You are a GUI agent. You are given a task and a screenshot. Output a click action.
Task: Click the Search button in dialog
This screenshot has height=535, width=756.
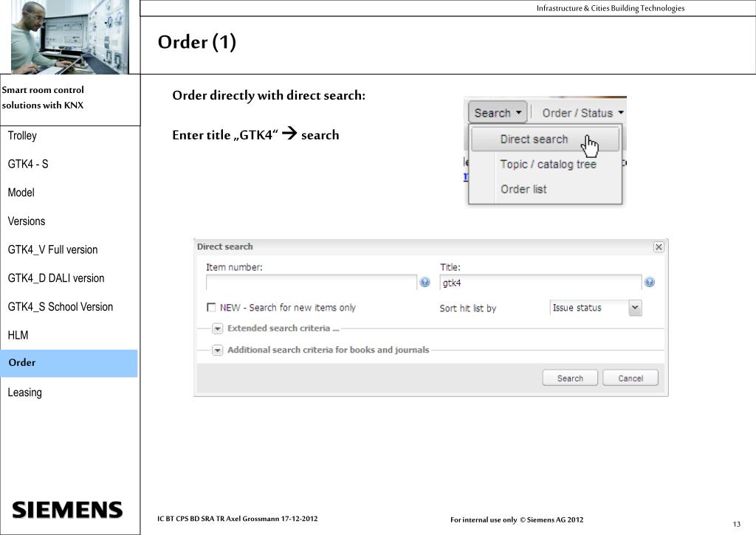coord(570,379)
